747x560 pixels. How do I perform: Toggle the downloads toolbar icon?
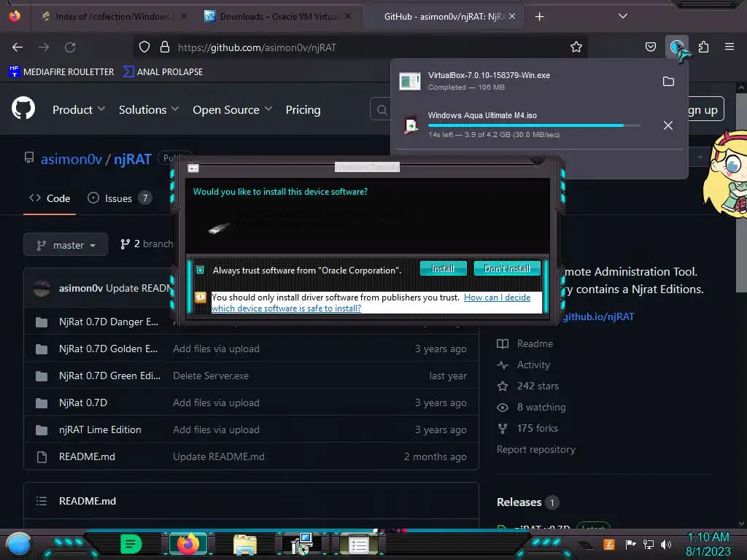pos(677,47)
